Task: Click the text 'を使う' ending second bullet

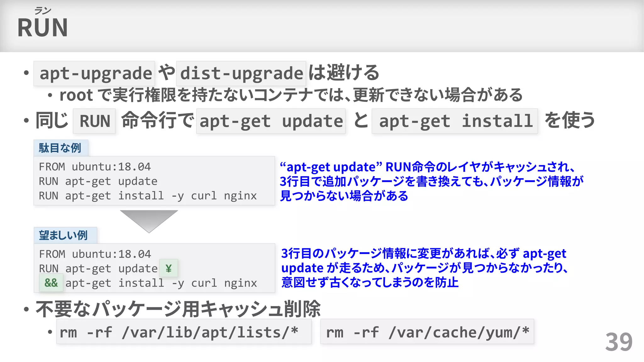Action: [x=569, y=120]
